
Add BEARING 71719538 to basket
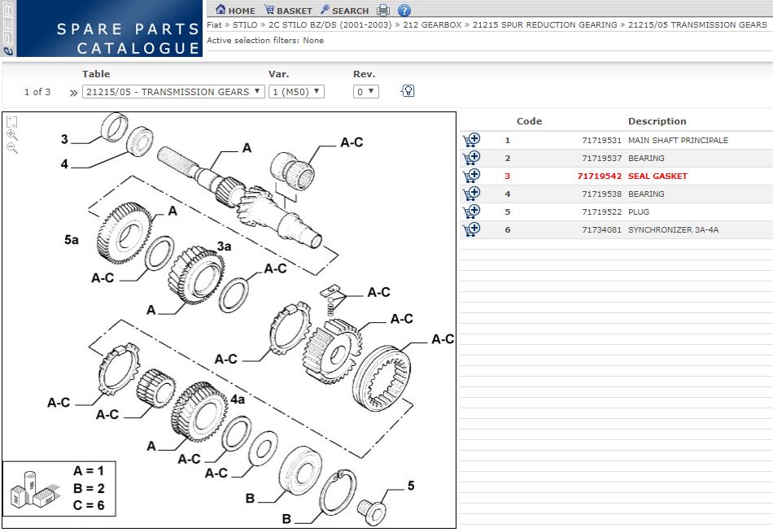[471, 194]
